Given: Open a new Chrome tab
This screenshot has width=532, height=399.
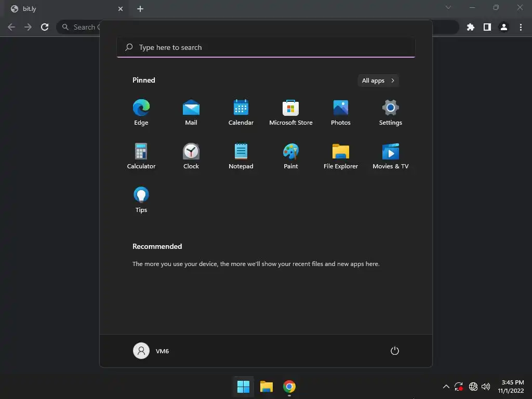Looking at the screenshot, I should point(140,9).
